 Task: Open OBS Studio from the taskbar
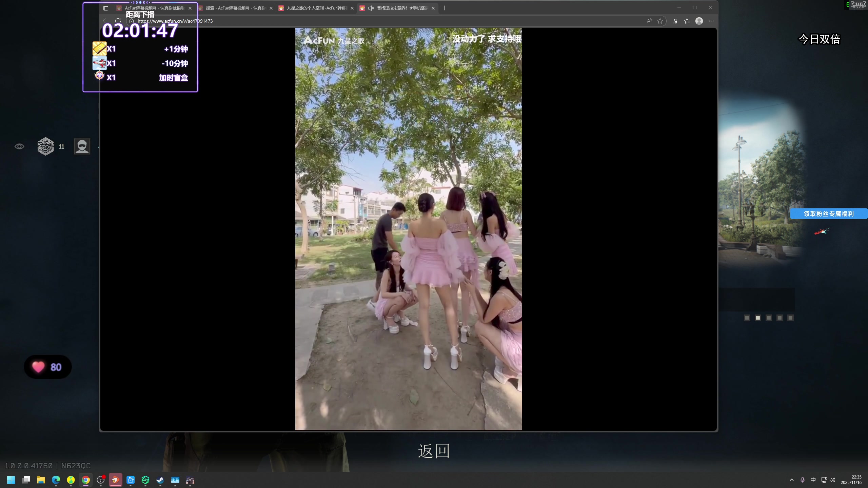click(101, 480)
